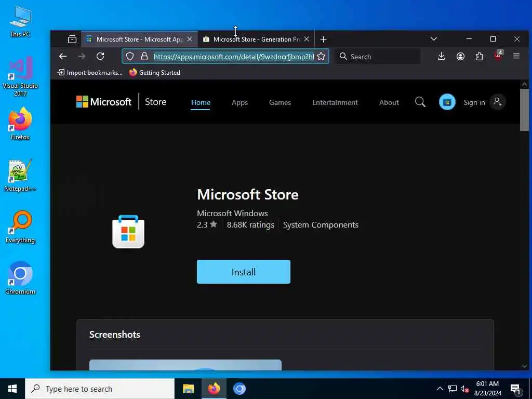Image resolution: width=532 pixels, height=399 pixels.
Task: Go to the Home nav item
Action: (x=201, y=102)
